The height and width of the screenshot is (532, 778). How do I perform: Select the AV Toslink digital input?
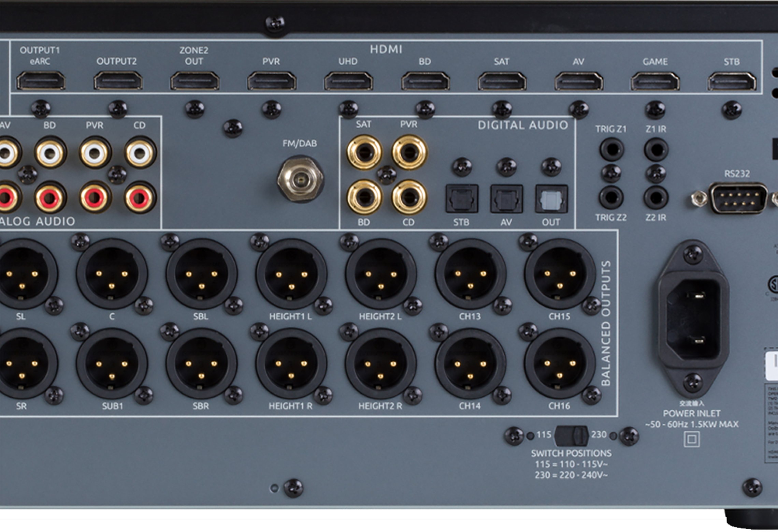507,198
